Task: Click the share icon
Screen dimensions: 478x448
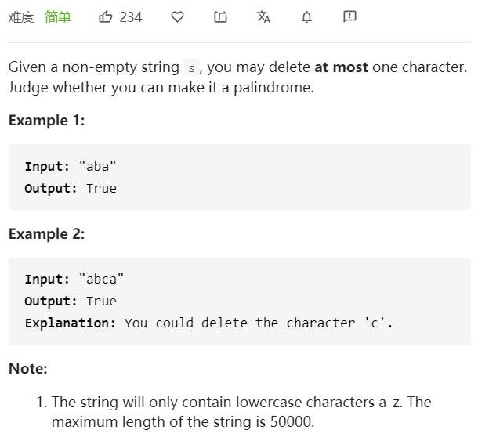Action: [220, 16]
